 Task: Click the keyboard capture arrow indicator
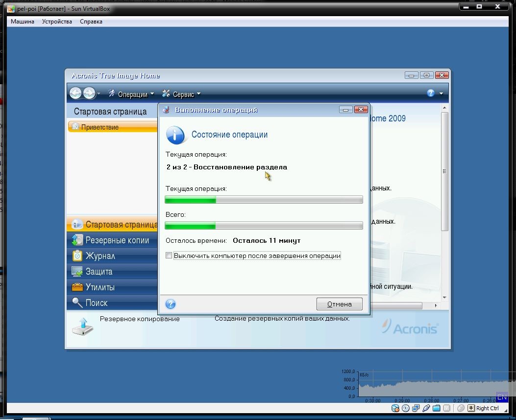click(x=471, y=408)
